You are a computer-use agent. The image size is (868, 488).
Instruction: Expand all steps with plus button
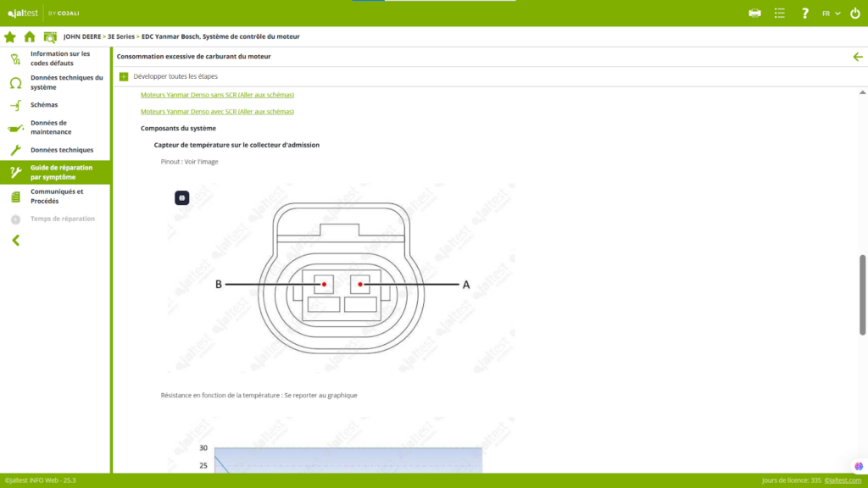click(124, 76)
